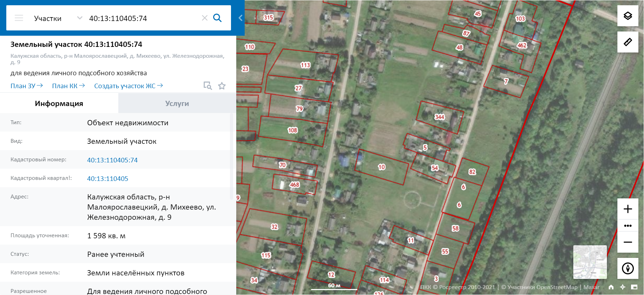Select parcel 468 on the map
The height and width of the screenshot is (295, 644).
tap(295, 185)
